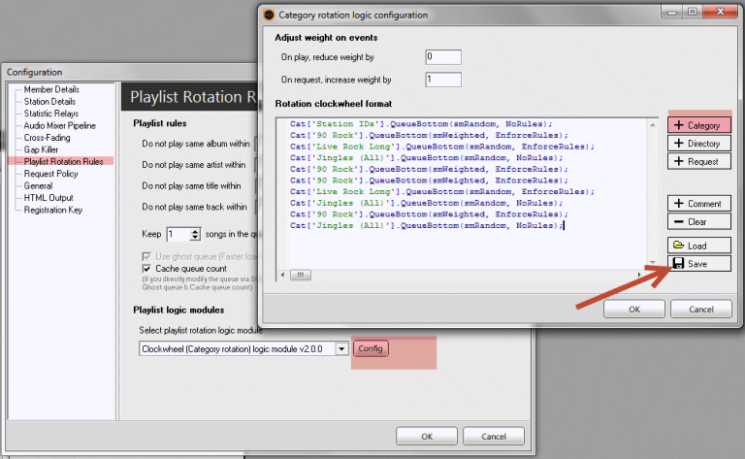This screenshot has width=745, height=459.
Task: Add a Request line to the clockwheel
Action: point(699,161)
